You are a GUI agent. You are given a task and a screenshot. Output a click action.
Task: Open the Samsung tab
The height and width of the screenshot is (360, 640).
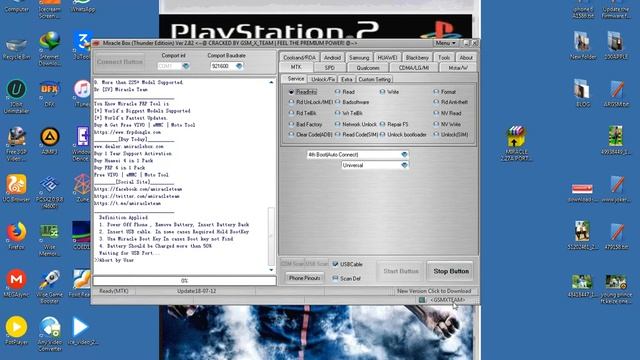click(x=359, y=58)
